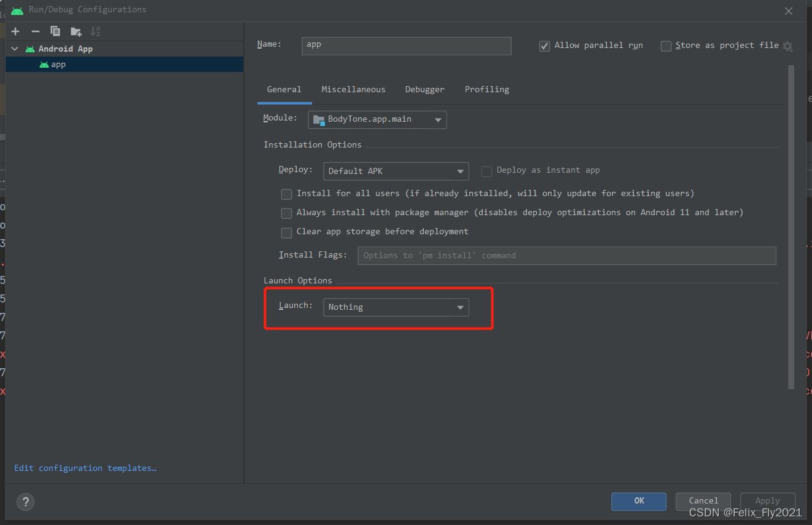Remove the selected configuration
812x525 pixels.
(x=36, y=31)
